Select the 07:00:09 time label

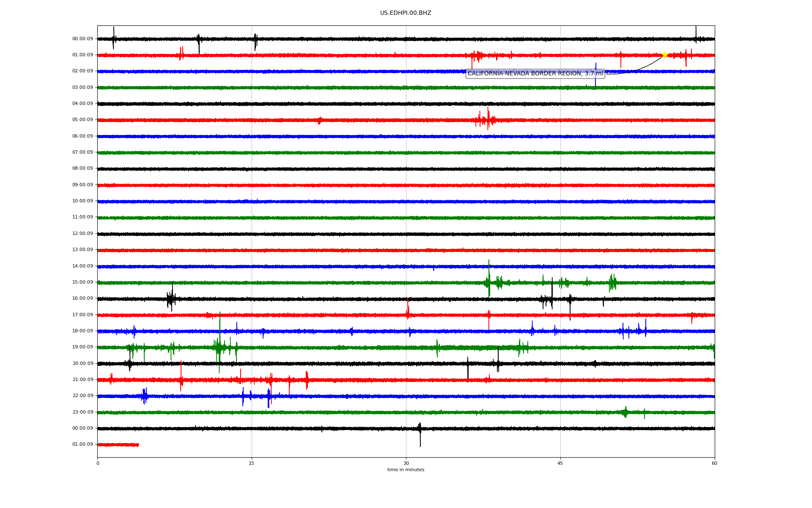[x=82, y=152]
